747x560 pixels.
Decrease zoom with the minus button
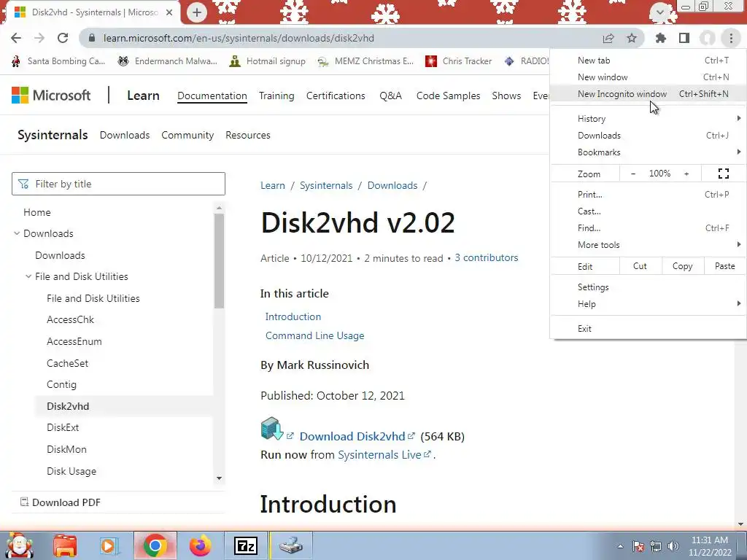[x=632, y=174]
